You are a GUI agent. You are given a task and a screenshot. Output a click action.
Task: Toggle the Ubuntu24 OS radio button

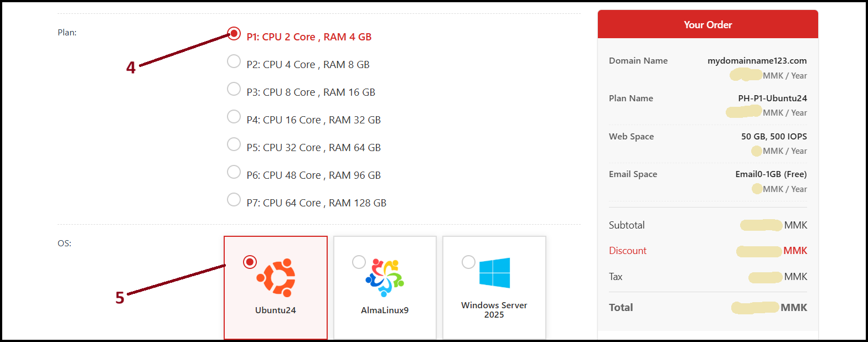point(250,262)
